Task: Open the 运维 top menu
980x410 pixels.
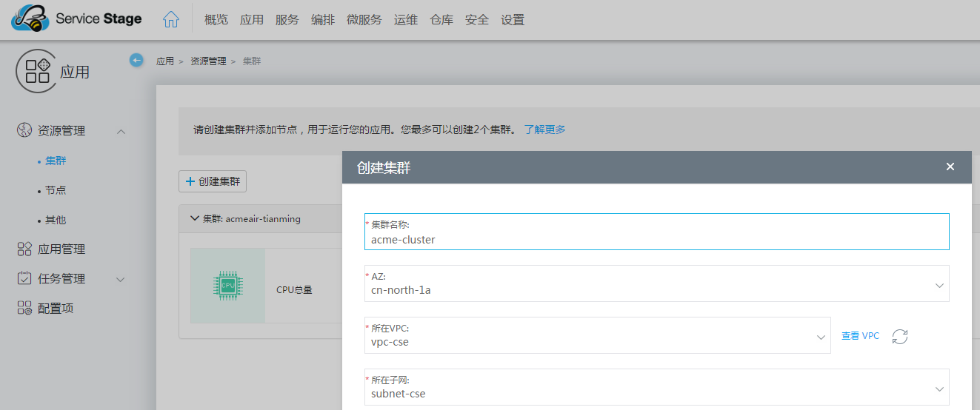Action: point(406,20)
